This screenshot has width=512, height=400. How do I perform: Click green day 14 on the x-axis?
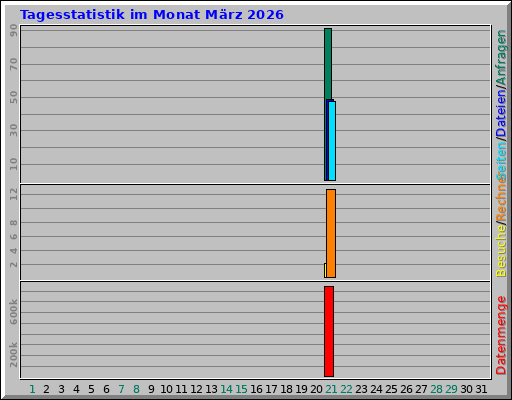click(x=226, y=389)
